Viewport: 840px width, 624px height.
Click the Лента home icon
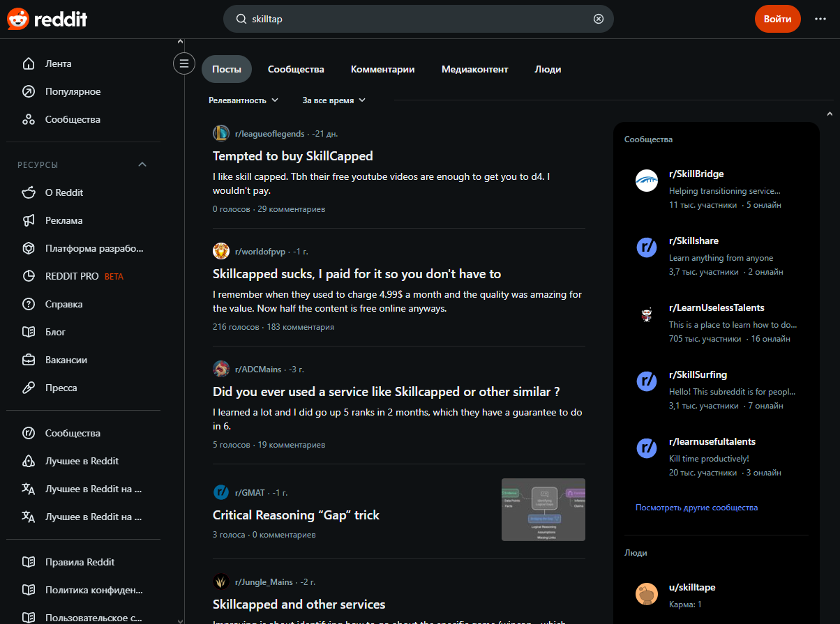[x=29, y=63]
